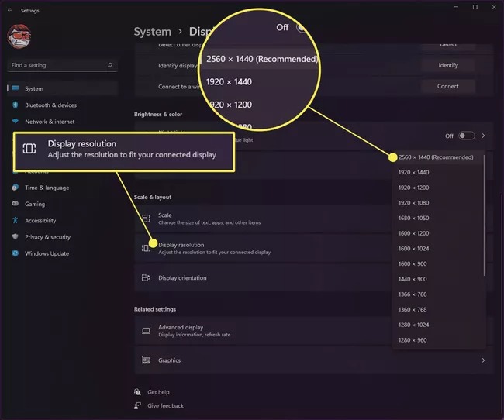504x420 pixels.
Task: Click the Graphics icon
Action: pyautogui.click(x=146, y=360)
